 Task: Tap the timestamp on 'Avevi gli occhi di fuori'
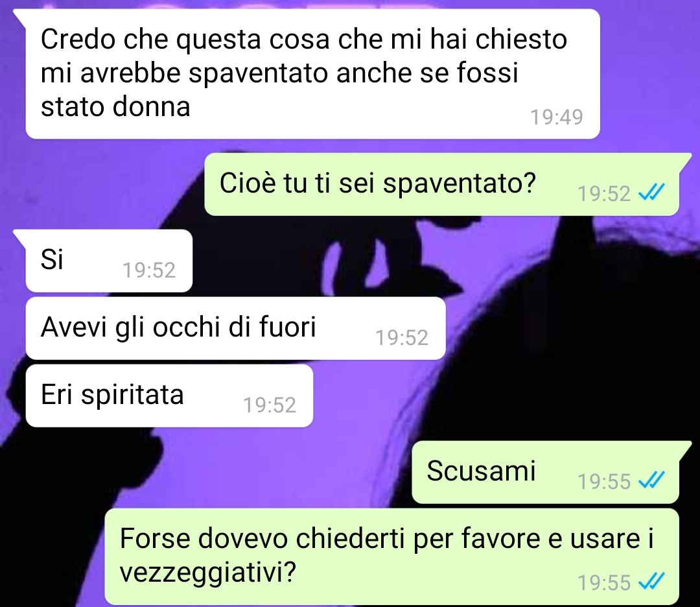pos(402,337)
